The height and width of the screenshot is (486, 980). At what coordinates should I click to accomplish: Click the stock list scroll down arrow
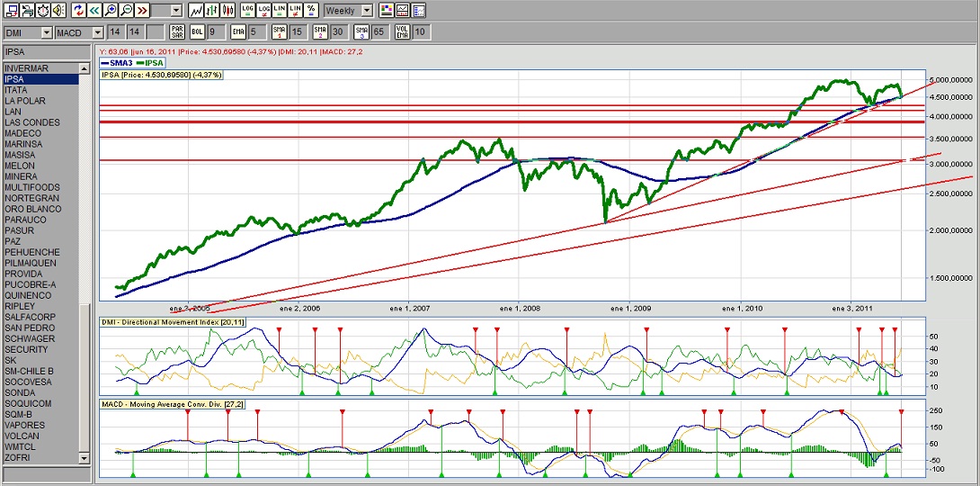pyautogui.click(x=85, y=458)
